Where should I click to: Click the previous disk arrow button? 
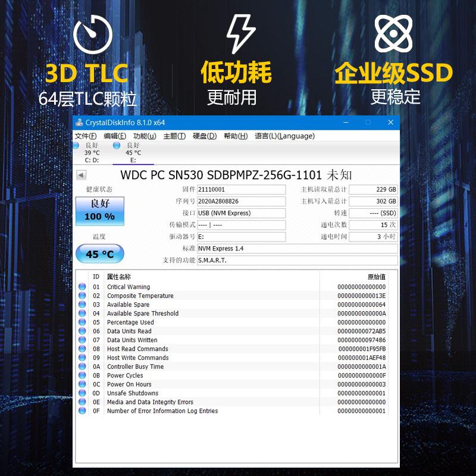(82, 175)
